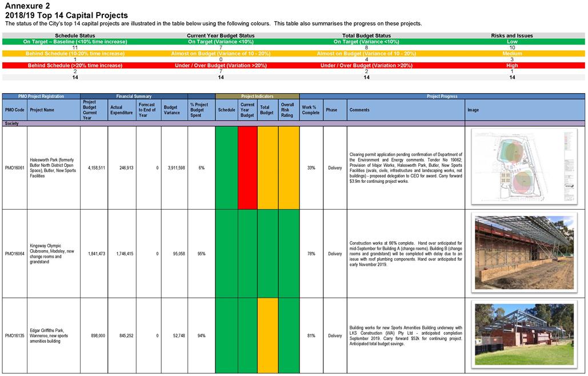Select project code PMO16061
This screenshot has height=376, width=588.
15,168
